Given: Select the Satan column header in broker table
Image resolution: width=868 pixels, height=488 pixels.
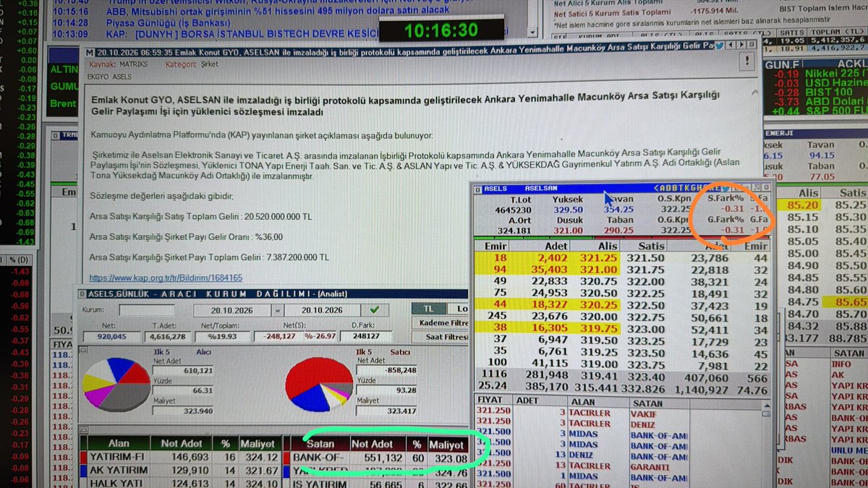Looking at the screenshot, I should coord(320,443).
